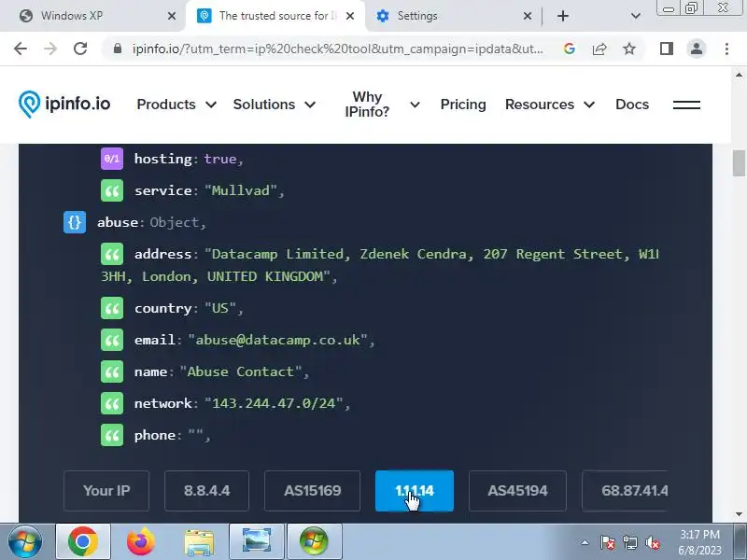Screen dimensions: 747x560
Task: Click the page scrollbar thumb
Action: 739,162
